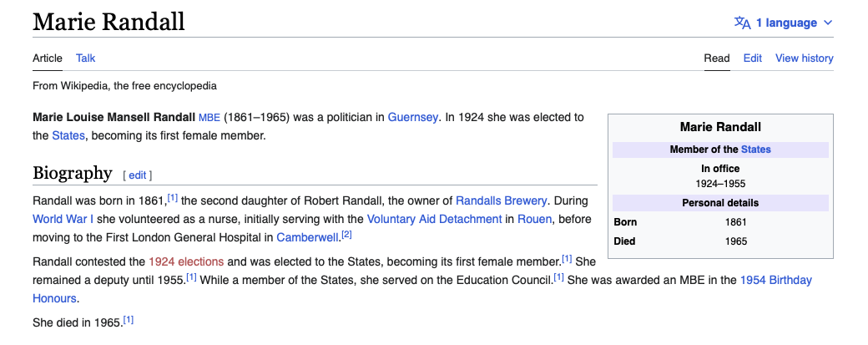The height and width of the screenshot is (345, 868).
Task: Open the Guernsey link
Action: pyautogui.click(x=413, y=118)
